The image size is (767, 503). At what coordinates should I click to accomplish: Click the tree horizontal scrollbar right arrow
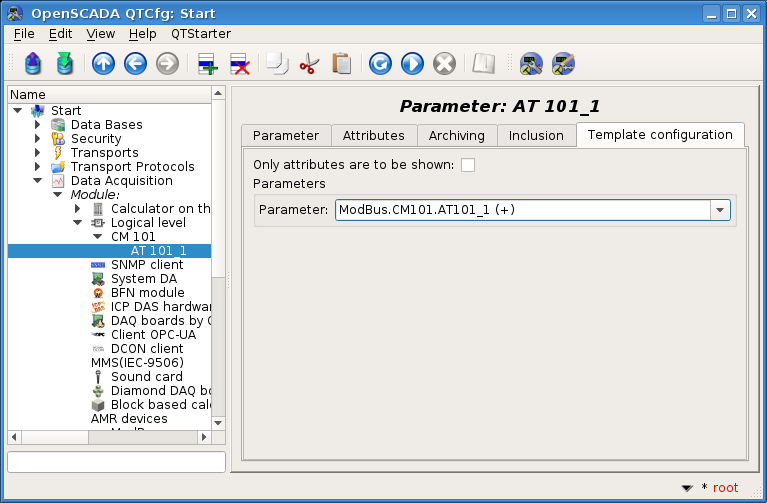pyautogui.click(x=204, y=437)
